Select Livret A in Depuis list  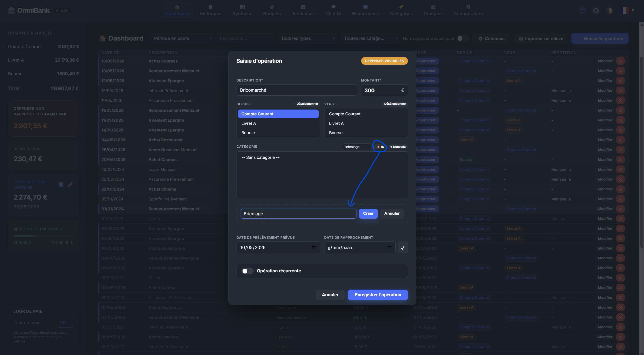coord(278,123)
